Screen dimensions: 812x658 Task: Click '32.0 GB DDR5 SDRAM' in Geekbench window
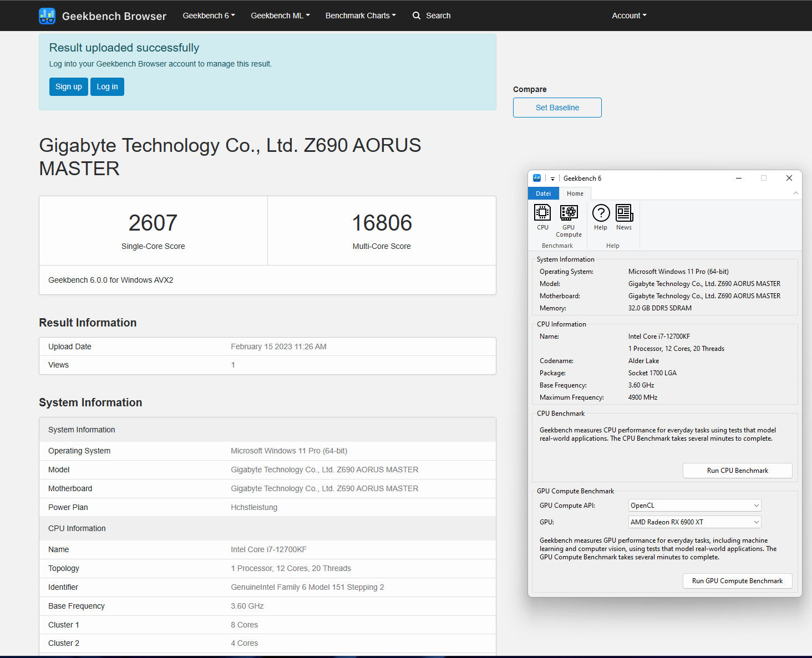[660, 308]
